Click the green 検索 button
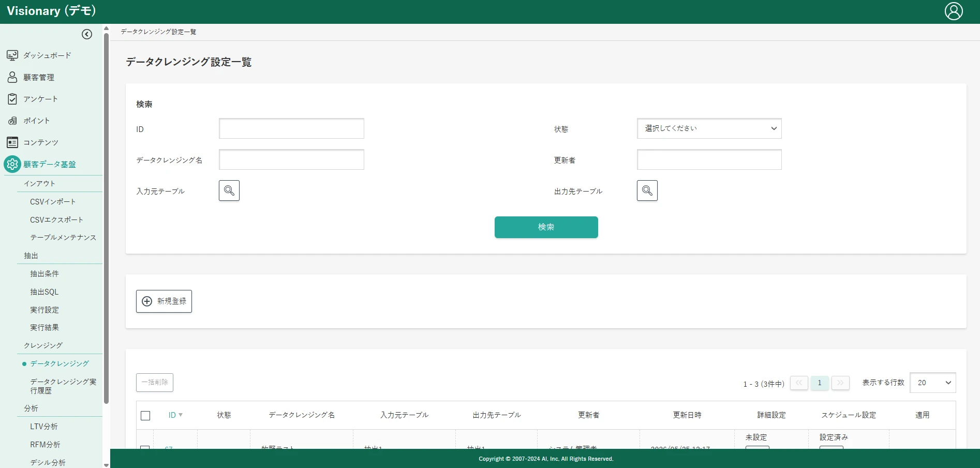 coord(546,227)
